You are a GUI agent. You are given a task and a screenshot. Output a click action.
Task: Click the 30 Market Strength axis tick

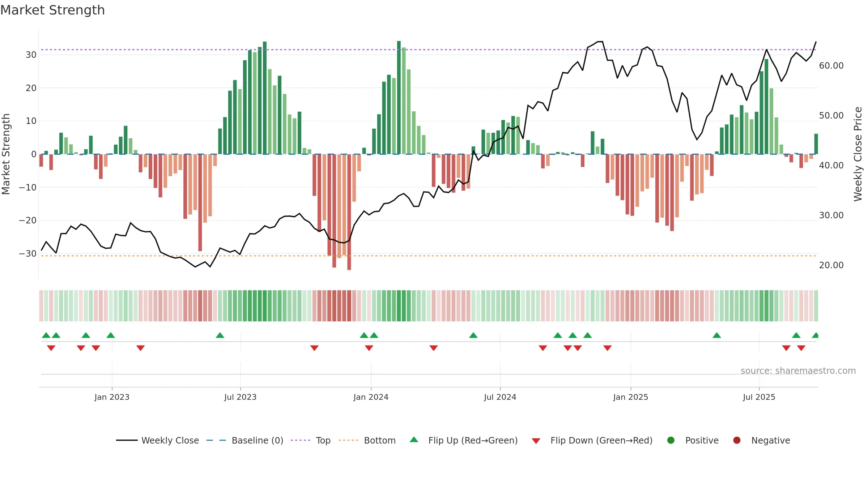click(31, 55)
